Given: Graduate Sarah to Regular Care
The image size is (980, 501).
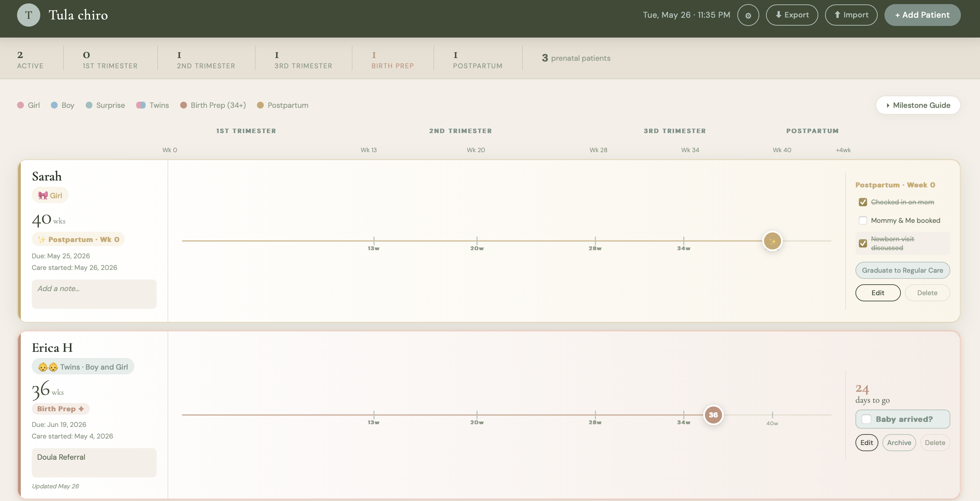Looking at the screenshot, I should tap(903, 271).
